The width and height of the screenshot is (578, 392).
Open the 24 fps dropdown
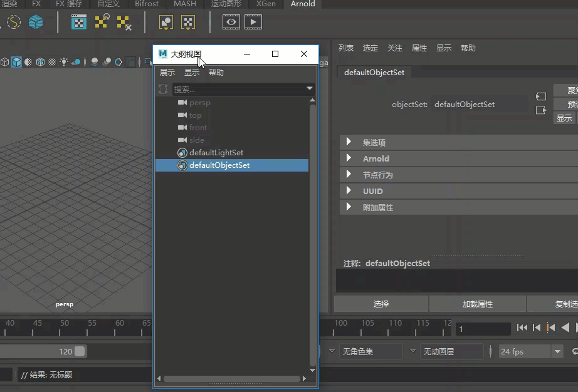pos(531,351)
